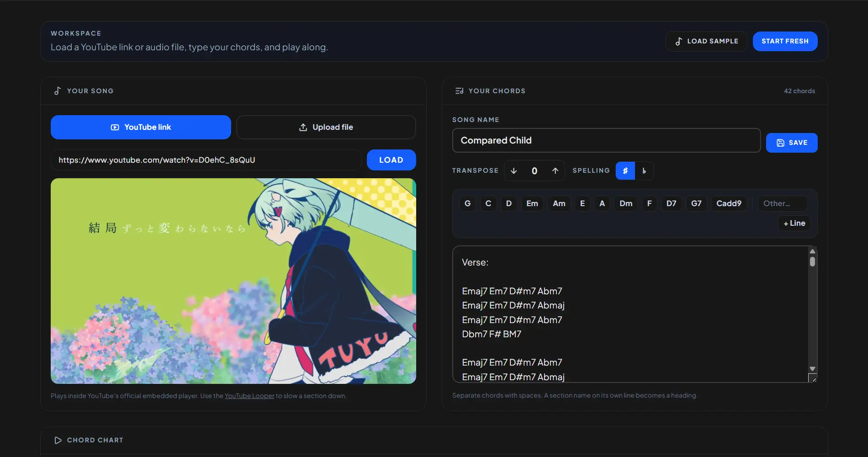Click the YouTube URL input field
Viewport: 868px width, 457px height.
pyautogui.click(x=206, y=160)
